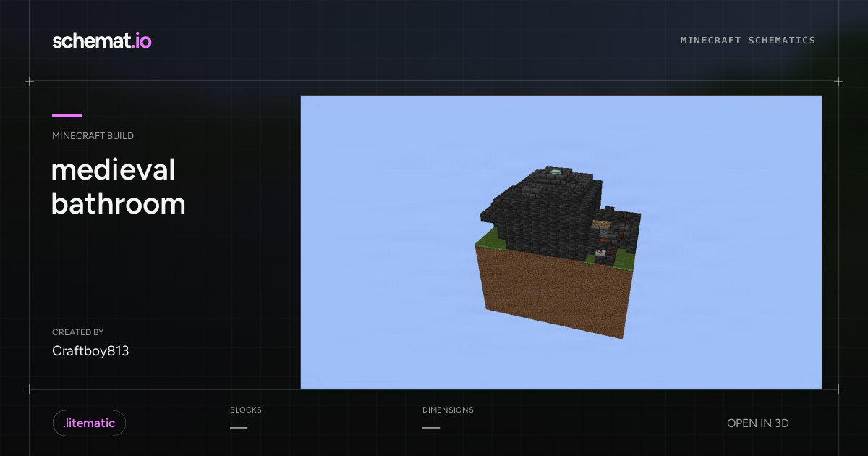The image size is (868, 456).
Task: Click the MINECRAFT BUILD caption
Action: coord(93,135)
